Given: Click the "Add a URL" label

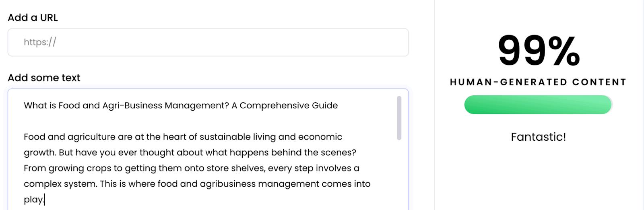Looking at the screenshot, I should pos(33,18).
